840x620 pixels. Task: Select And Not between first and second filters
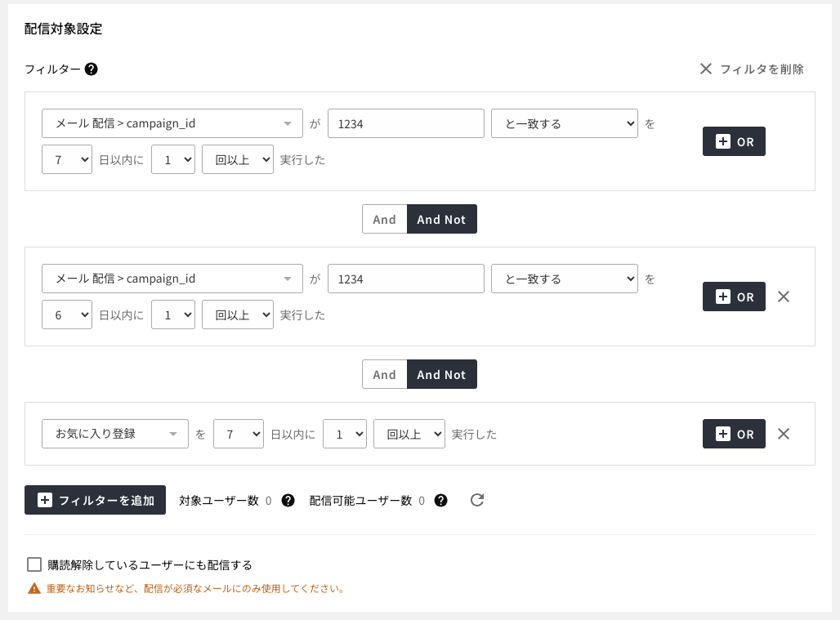tap(442, 219)
